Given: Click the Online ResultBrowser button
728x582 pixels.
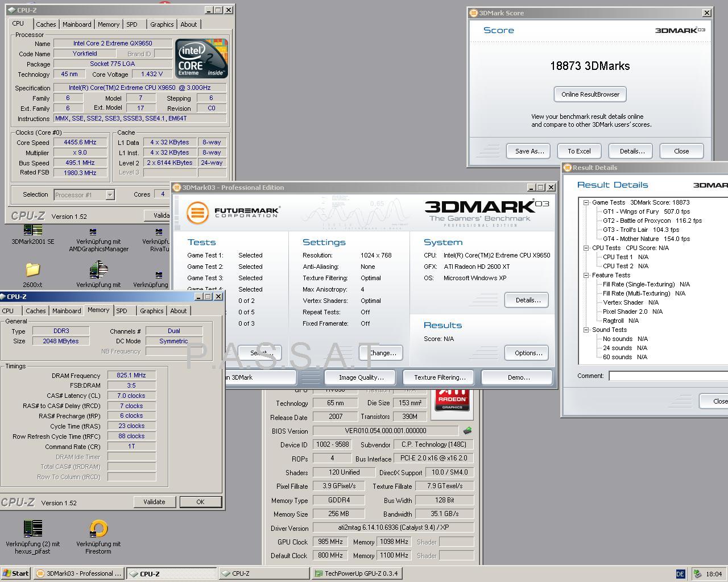Looking at the screenshot, I should coord(590,94).
